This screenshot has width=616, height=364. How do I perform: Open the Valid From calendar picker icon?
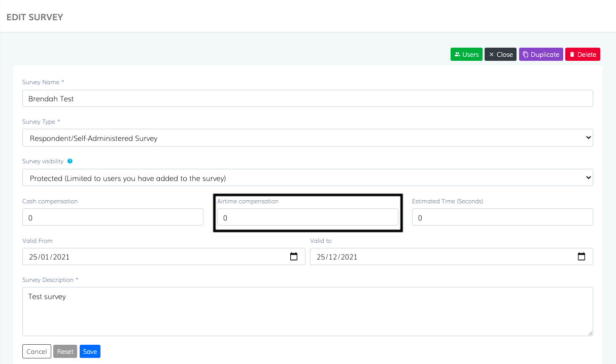(294, 257)
